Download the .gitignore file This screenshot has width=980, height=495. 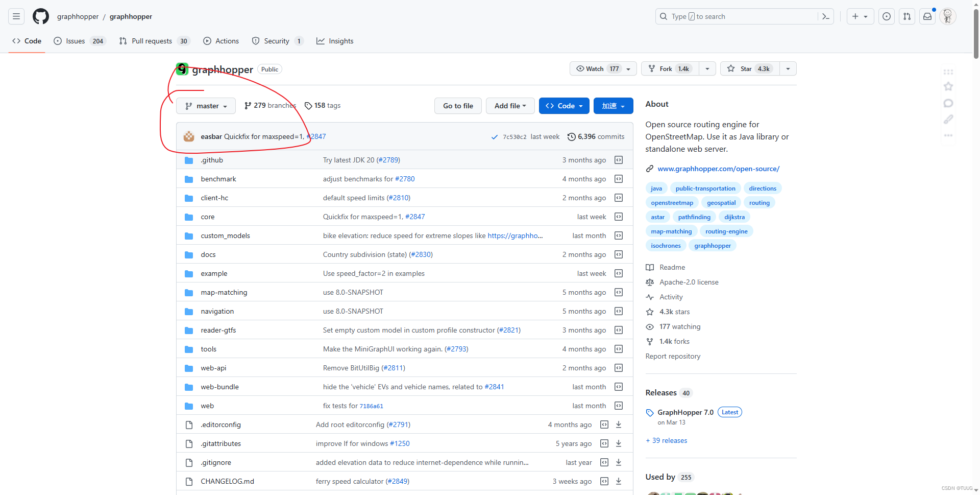619,462
